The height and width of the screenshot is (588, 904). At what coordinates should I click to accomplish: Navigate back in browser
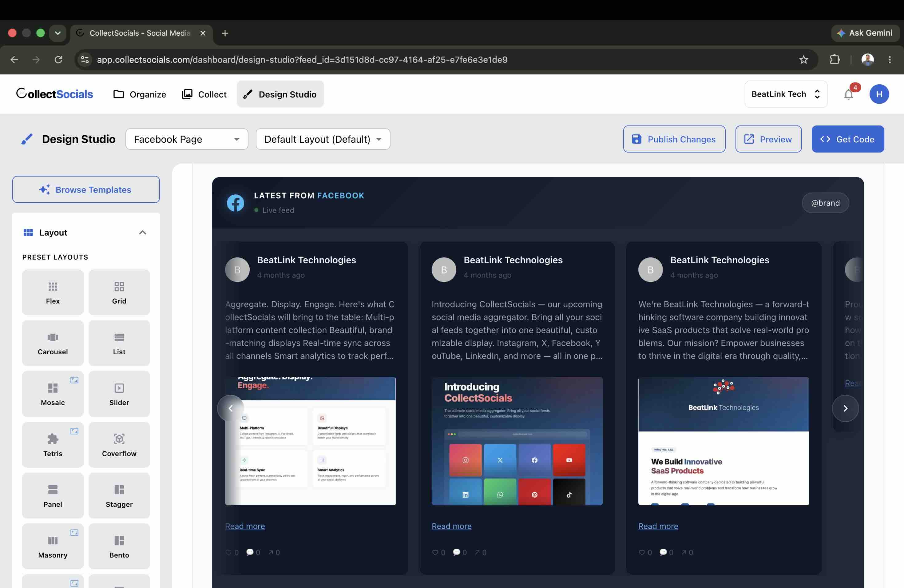click(x=14, y=60)
